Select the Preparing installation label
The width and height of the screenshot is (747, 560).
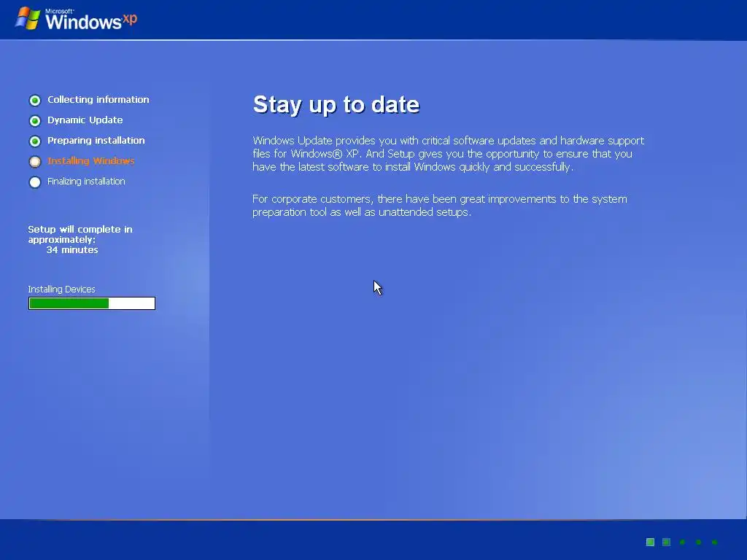pyautogui.click(x=96, y=141)
